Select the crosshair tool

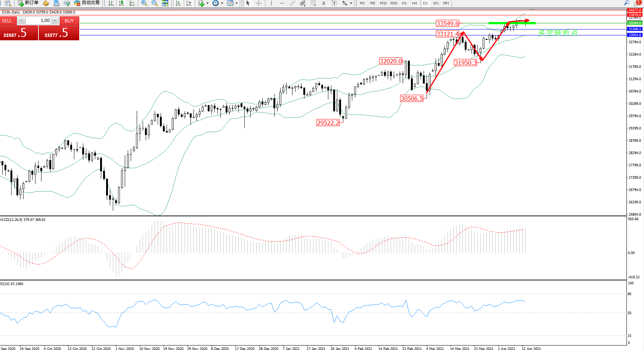click(258, 3)
